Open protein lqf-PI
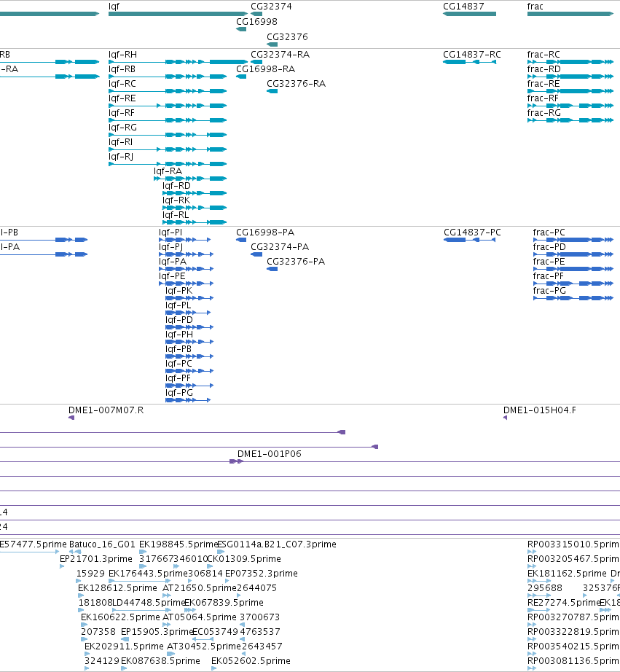620x672 pixels. click(x=170, y=233)
